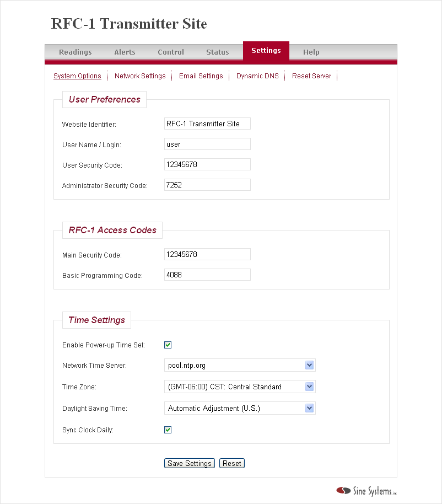Click the Basic Programming Code field
Viewport: 442px width, 504px height.
click(x=207, y=275)
